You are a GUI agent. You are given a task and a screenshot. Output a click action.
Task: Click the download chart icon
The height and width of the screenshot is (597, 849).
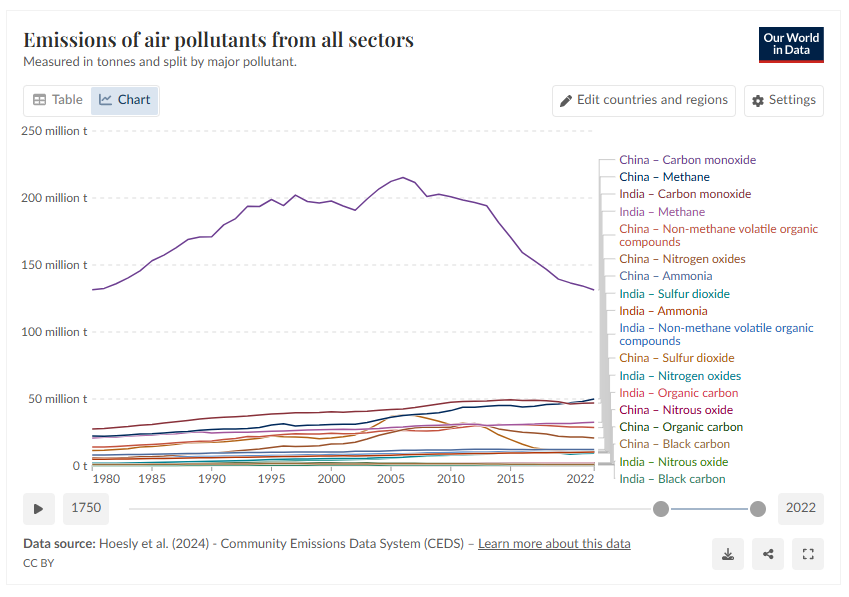tap(728, 554)
